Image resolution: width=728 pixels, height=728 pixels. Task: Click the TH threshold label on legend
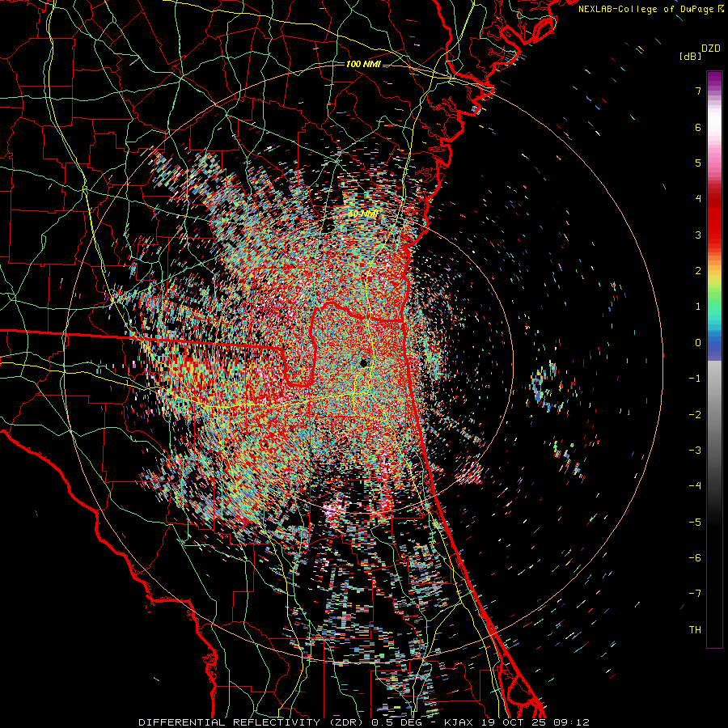point(695,630)
